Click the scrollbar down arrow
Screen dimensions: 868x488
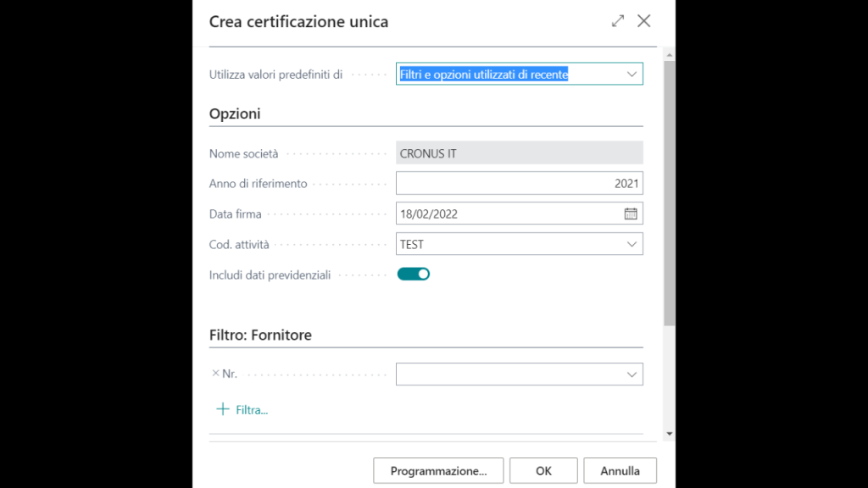(670, 434)
